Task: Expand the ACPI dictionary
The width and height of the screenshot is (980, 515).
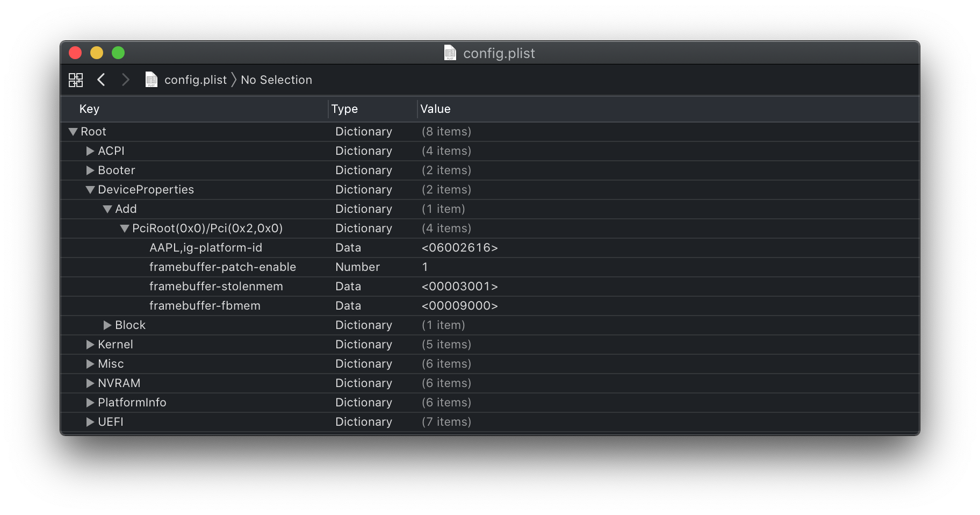Action: [90, 151]
